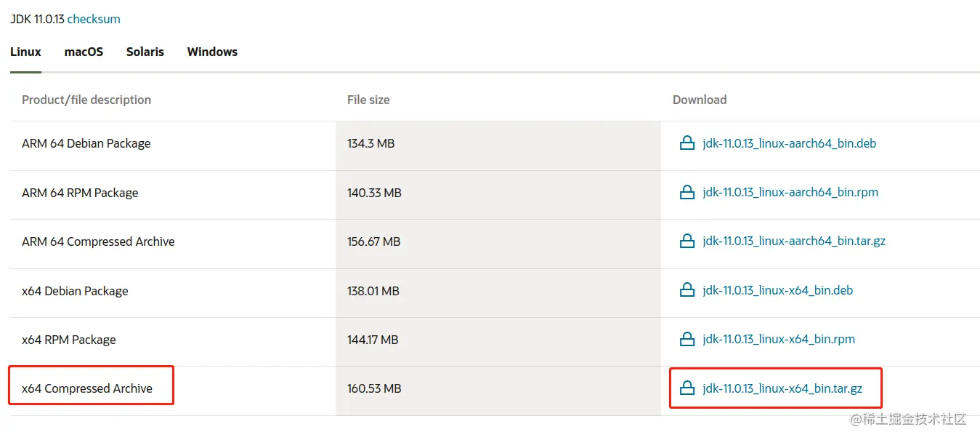This screenshot has width=980, height=440.
Task: Click lock icon beside aarch64_bin.deb download
Action: [687, 143]
